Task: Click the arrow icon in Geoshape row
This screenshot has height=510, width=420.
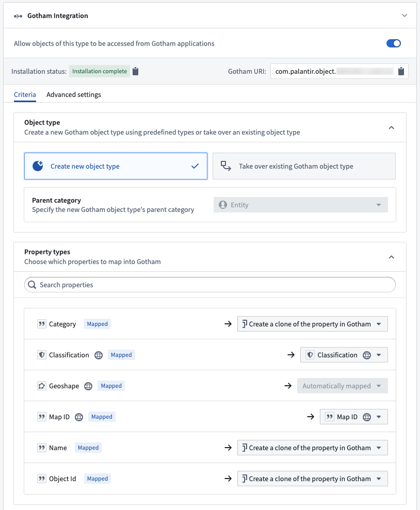Action: [x=288, y=386]
